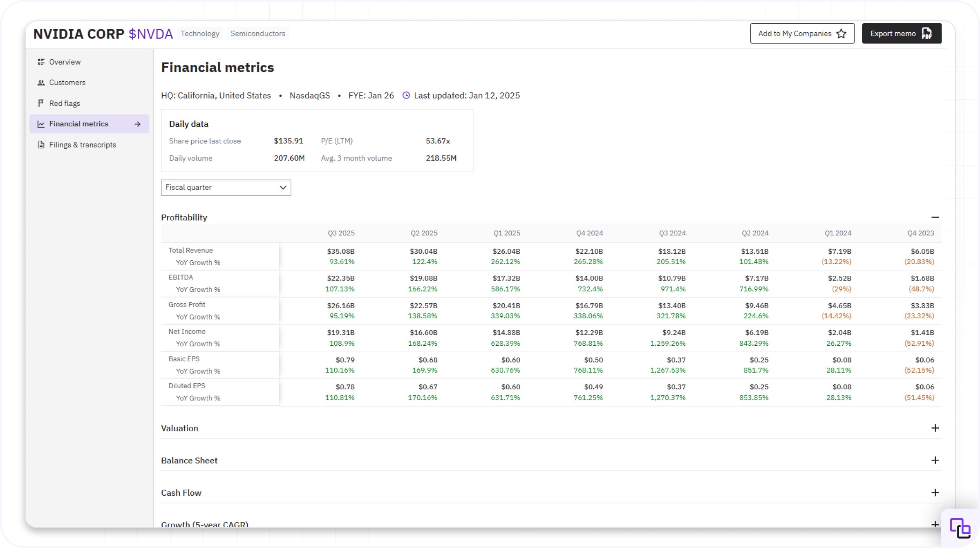Collapse the Profitability section
Image resolution: width=980 pixels, height=548 pixels.
(x=935, y=217)
